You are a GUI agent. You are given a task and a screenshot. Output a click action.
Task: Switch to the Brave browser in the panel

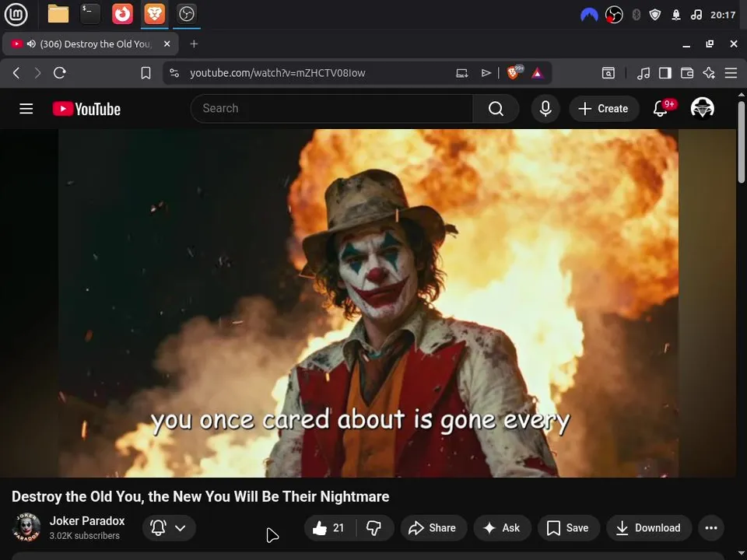[x=154, y=14]
